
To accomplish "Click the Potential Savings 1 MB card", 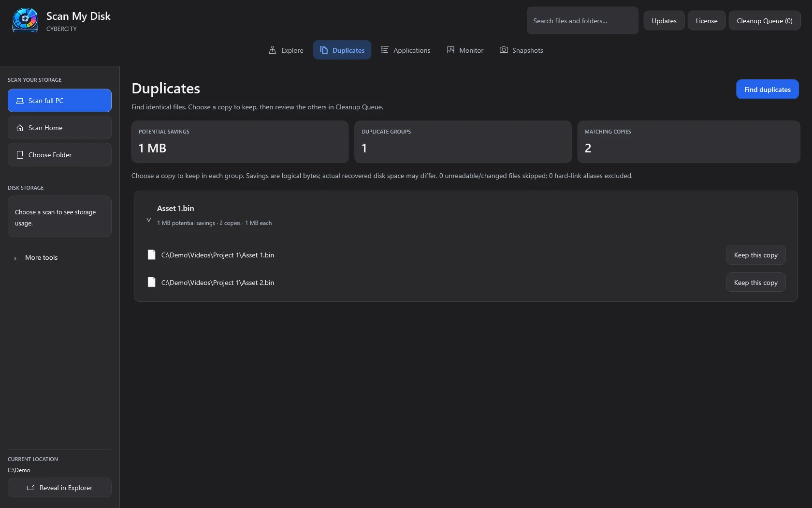I will point(240,142).
